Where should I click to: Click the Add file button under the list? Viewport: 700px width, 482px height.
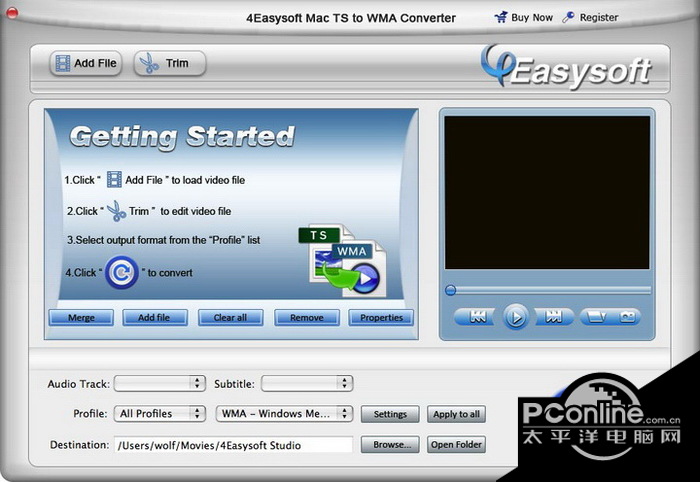[154, 318]
